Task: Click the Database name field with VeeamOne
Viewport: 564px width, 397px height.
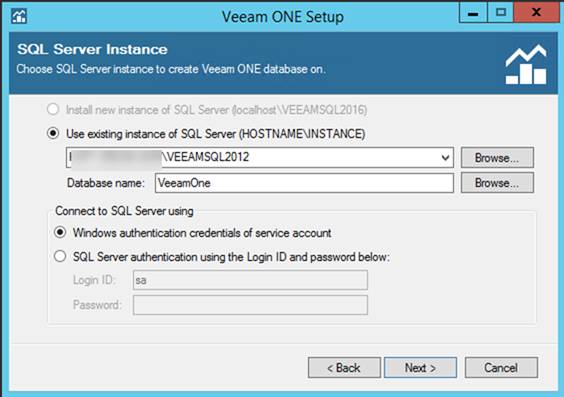Action: click(304, 183)
